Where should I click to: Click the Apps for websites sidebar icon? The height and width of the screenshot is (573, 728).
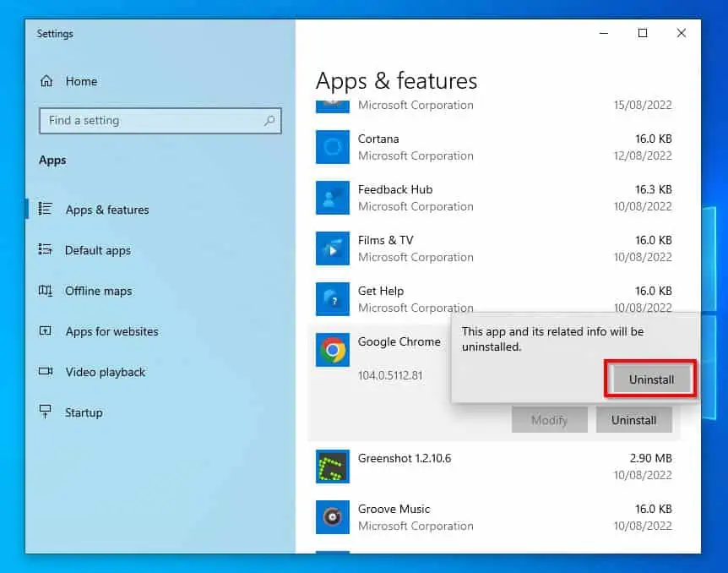pyautogui.click(x=45, y=331)
